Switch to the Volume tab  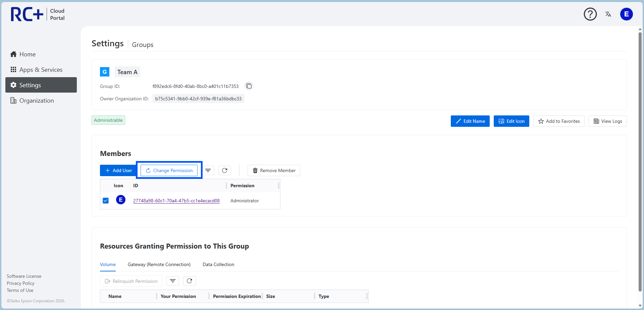pyautogui.click(x=108, y=264)
